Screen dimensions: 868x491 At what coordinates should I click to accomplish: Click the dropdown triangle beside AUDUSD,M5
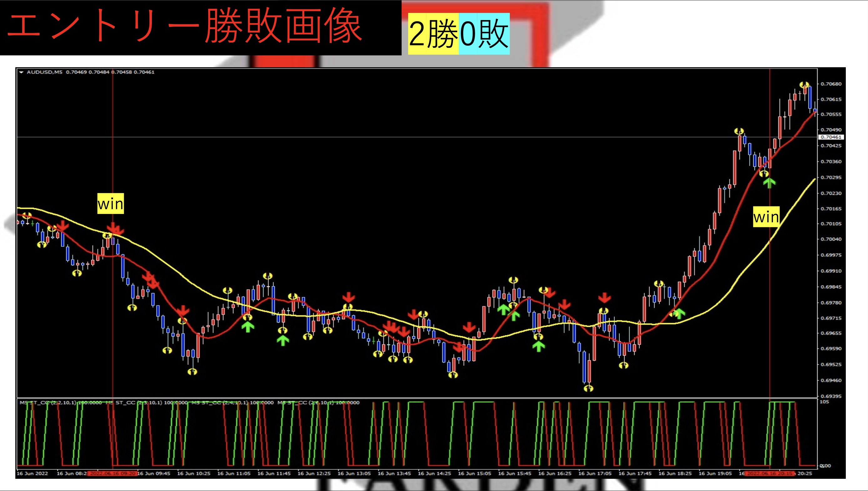point(22,72)
